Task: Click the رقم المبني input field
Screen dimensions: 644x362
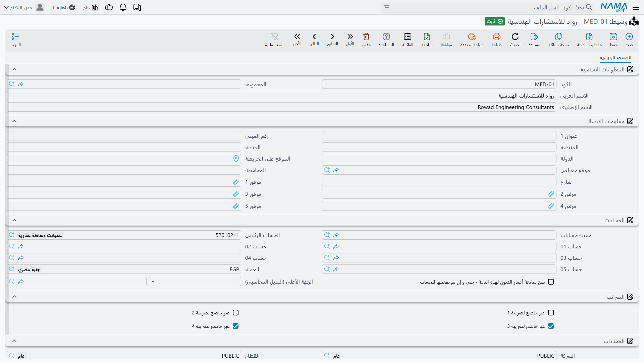Action: (124, 136)
